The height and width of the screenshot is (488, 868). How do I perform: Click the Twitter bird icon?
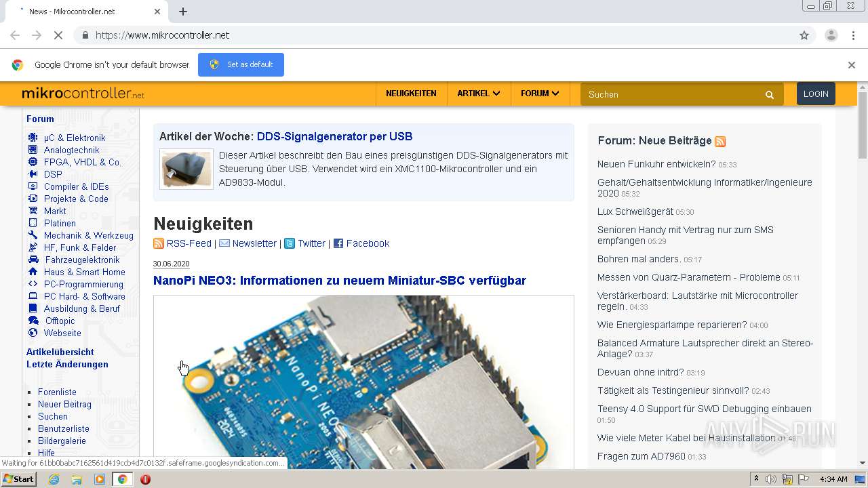290,243
